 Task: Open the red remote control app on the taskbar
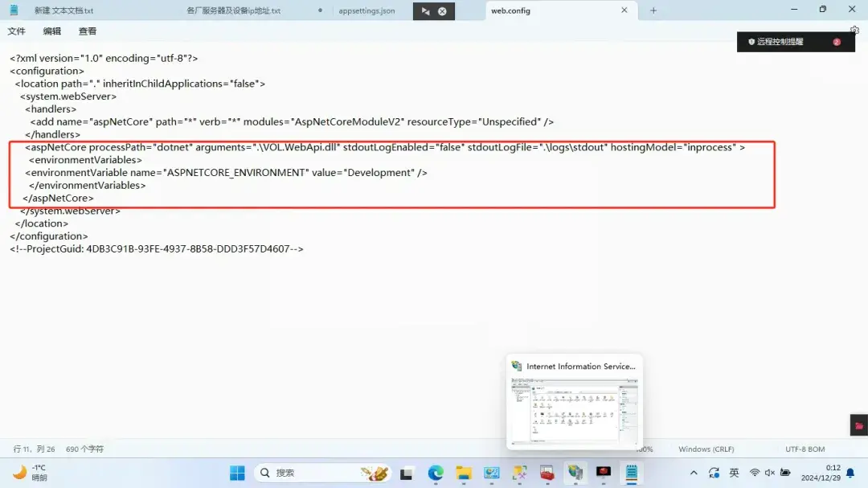pos(604,473)
